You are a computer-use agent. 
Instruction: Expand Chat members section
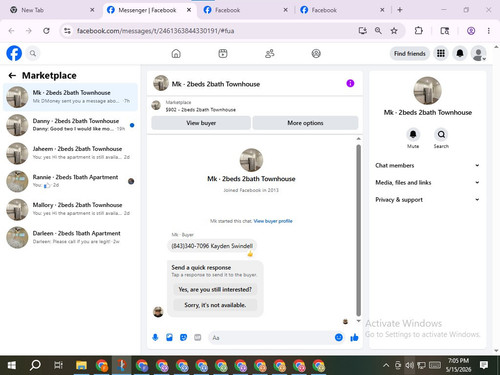tap(427, 165)
